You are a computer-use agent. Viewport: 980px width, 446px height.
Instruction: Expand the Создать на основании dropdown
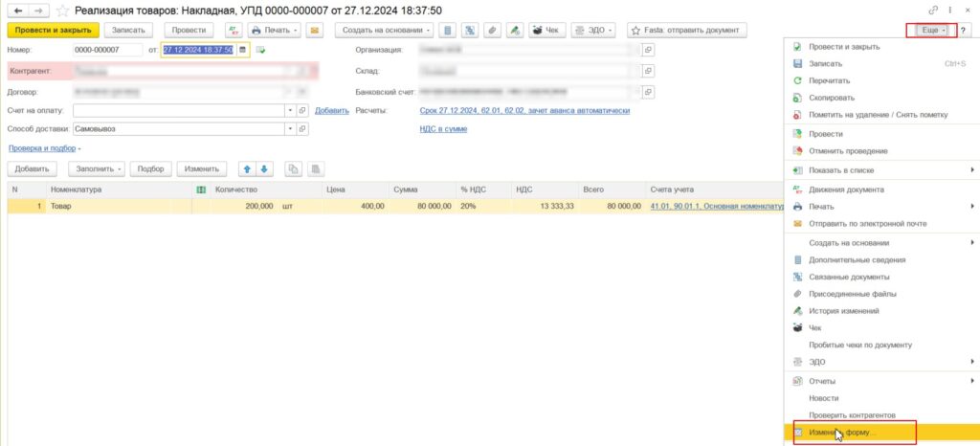384,30
